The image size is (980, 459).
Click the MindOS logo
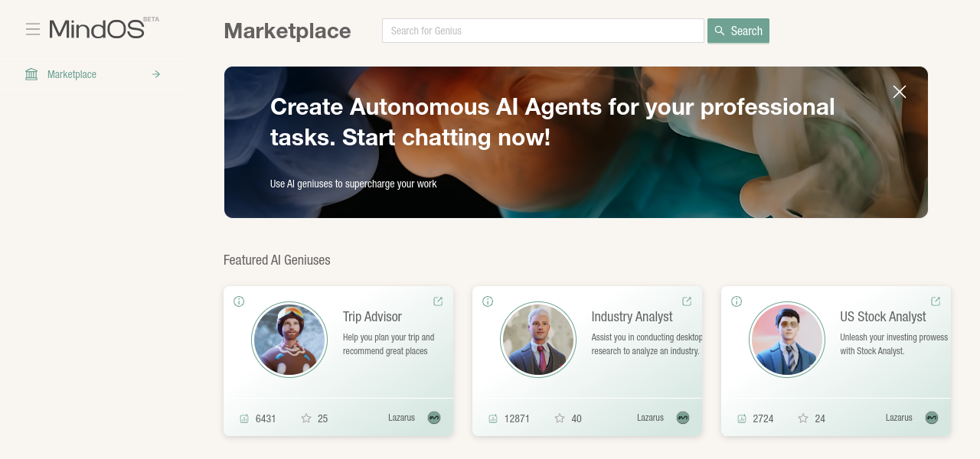click(x=97, y=29)
